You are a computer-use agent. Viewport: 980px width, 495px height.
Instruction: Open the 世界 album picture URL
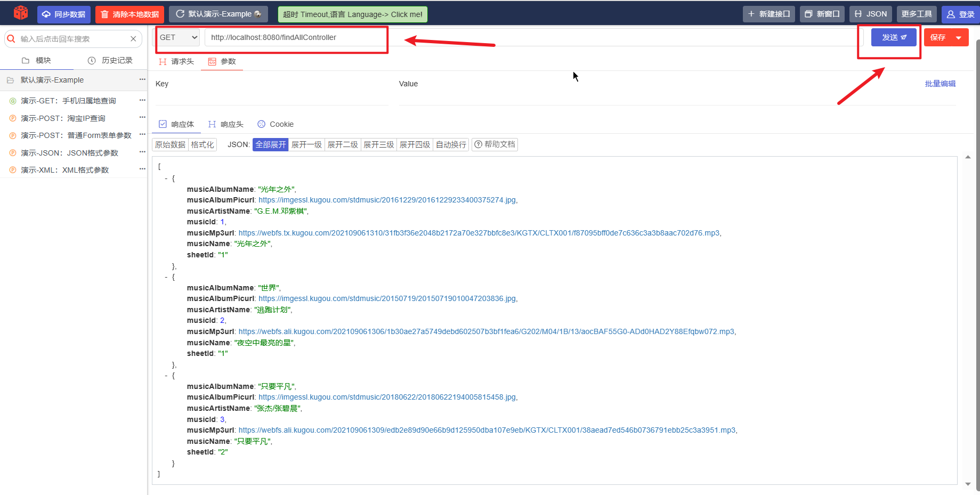(387, 298)
